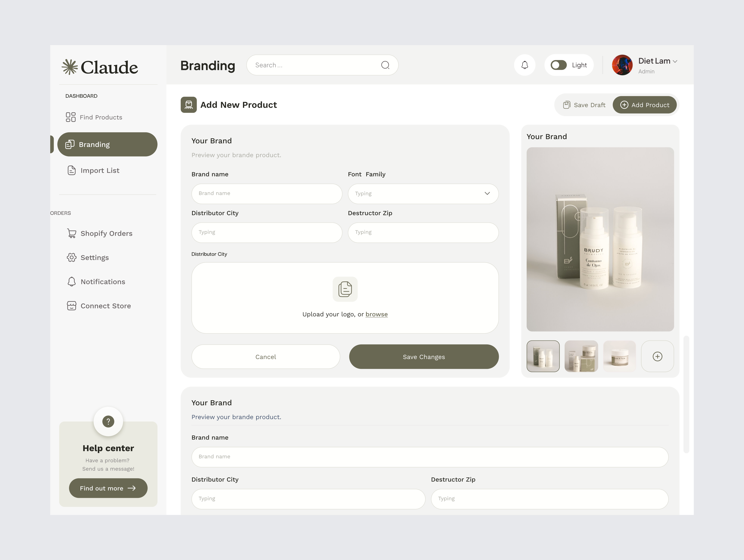Click the Brand name input field
This screenshot has height=560, width=744.
point(266,194)
